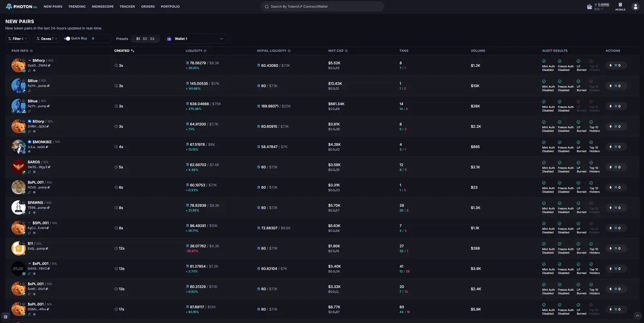
Task: Open the Portfolio page
Action: (x=170, y=6)
